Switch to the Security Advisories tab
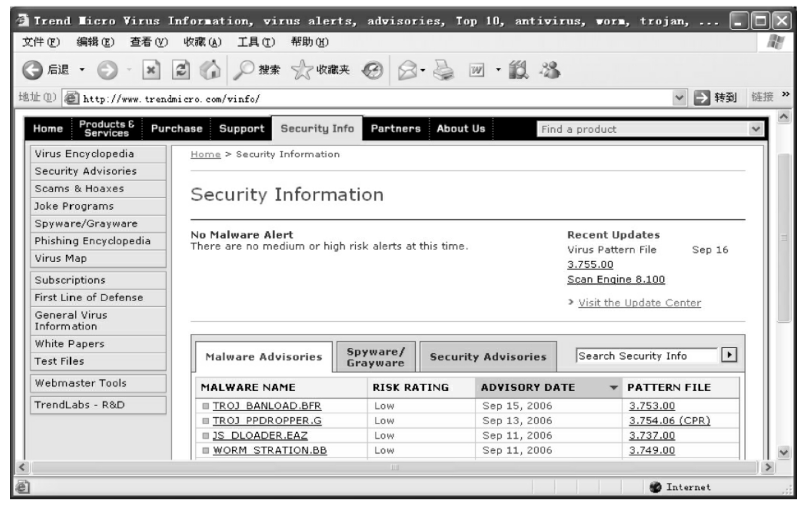812x506 pixels. pos(488,357)
